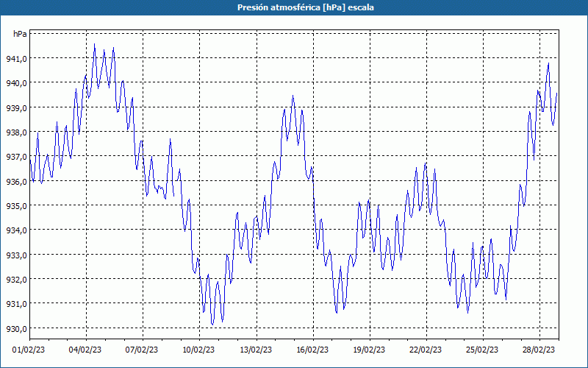Select the hPa unit label

[x=20, y=34]
